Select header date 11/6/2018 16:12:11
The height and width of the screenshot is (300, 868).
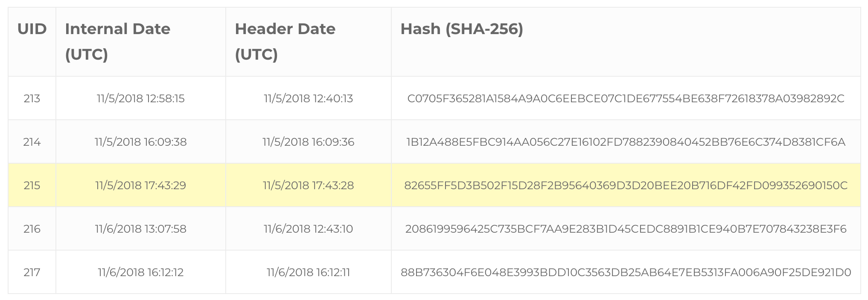pyautogui.click(x=309, y=272)
